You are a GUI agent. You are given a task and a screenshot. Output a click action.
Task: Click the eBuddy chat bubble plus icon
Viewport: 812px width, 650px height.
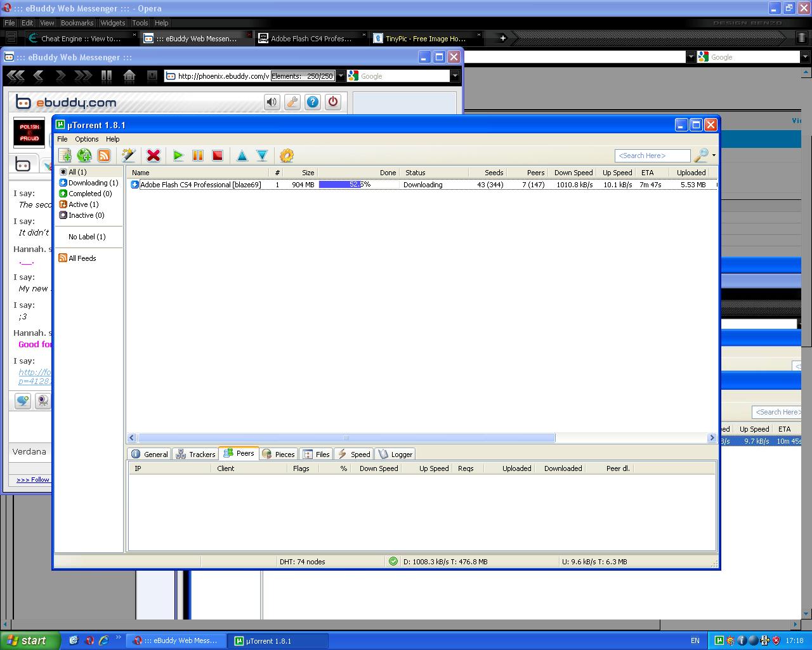(23, 401)
